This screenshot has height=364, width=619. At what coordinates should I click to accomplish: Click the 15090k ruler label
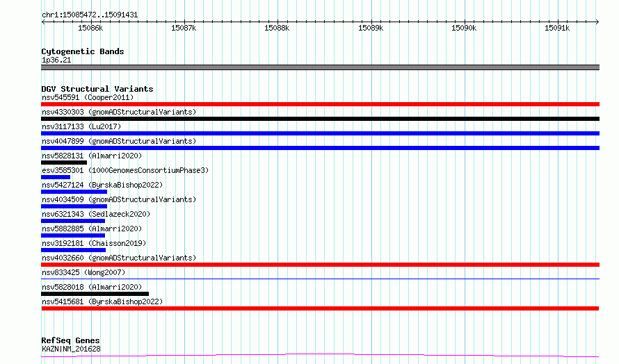pyautogui.click(x=464, y=28)
